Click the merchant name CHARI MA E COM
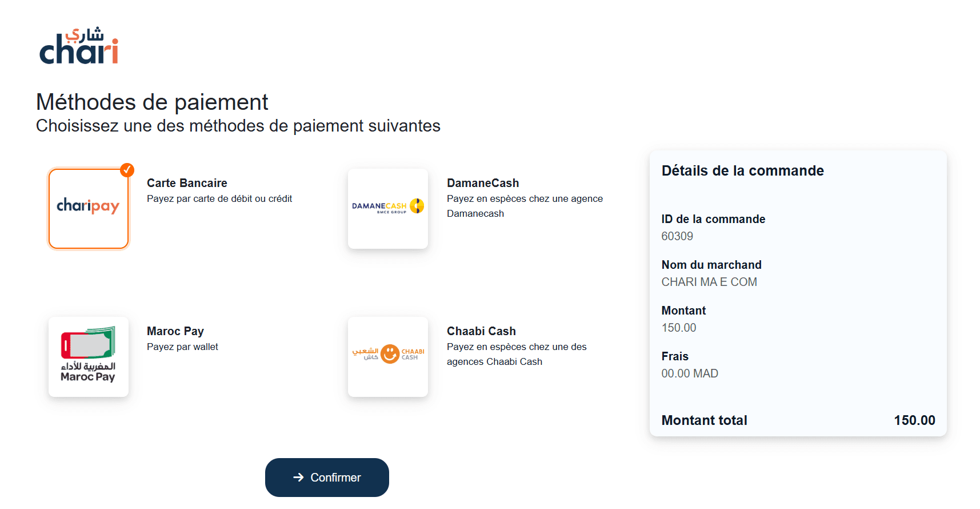980x509 pixels. [x=709, y=281]
